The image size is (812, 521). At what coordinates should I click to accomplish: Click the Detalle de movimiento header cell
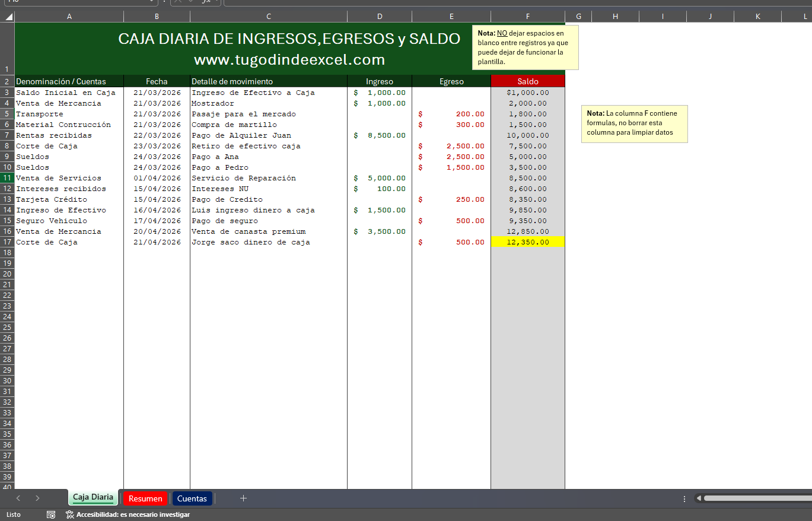(x=269, y=81)
